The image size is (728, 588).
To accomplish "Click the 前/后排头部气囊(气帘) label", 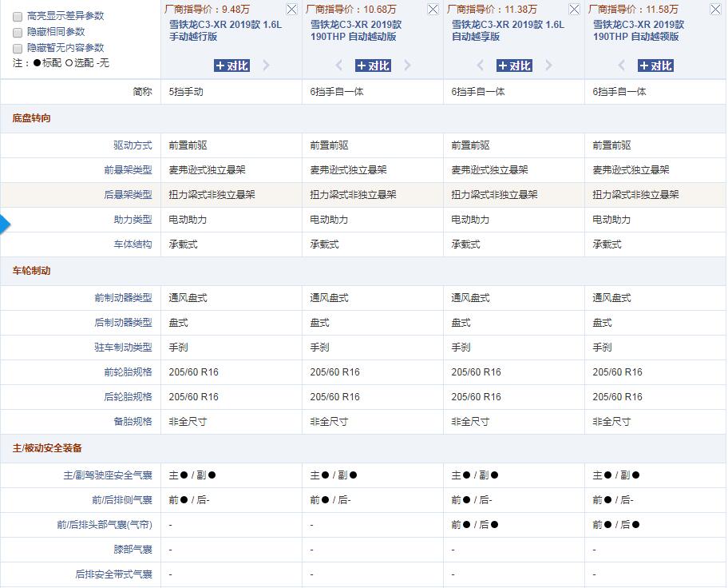I will coord(105,525).
